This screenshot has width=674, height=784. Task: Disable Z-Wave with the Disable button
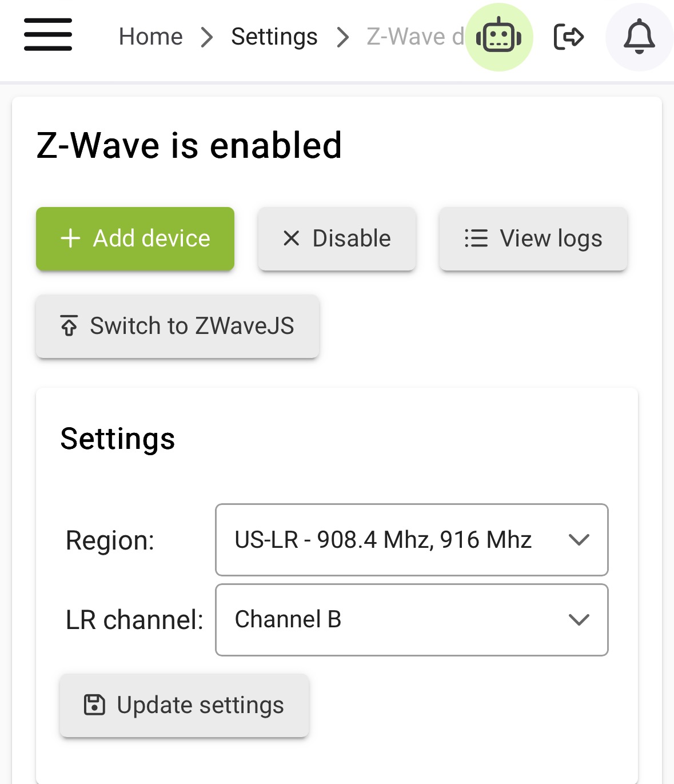pos(337,238)
